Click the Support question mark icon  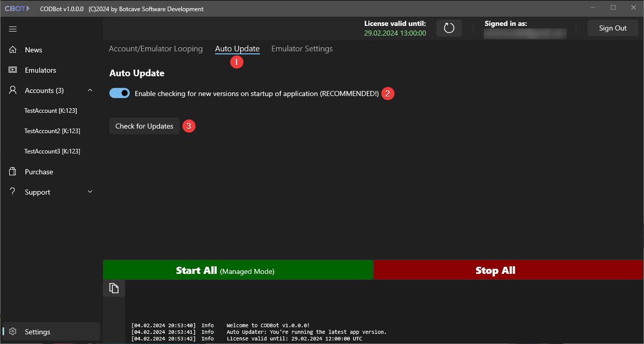coord(13,192)
